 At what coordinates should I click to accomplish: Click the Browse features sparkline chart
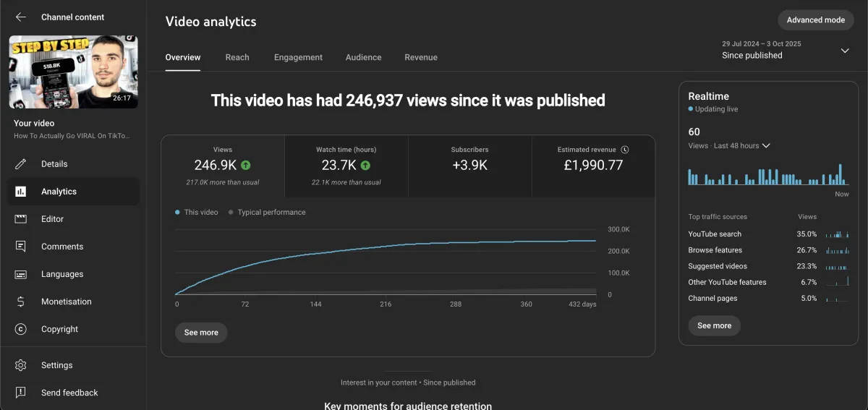point(837,250)
